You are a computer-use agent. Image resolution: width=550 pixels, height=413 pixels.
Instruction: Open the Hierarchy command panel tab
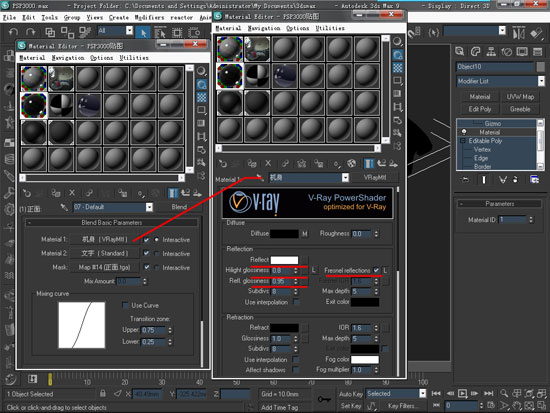(x=491, y=52)
